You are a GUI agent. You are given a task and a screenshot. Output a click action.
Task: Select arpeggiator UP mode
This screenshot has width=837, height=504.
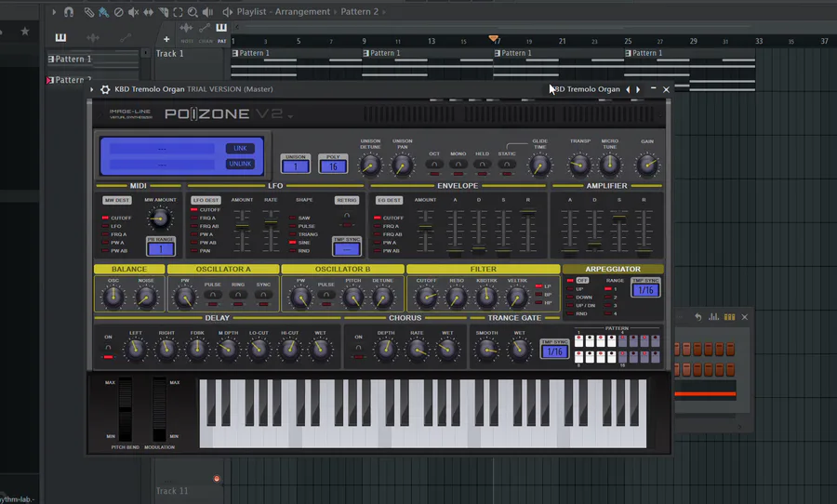pos(576,289)
